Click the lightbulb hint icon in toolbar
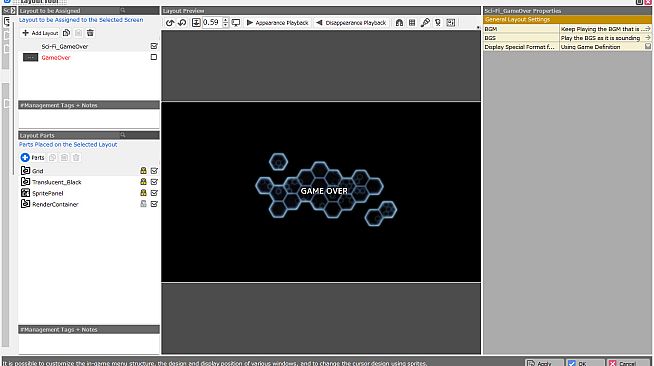 coord(438,23)
